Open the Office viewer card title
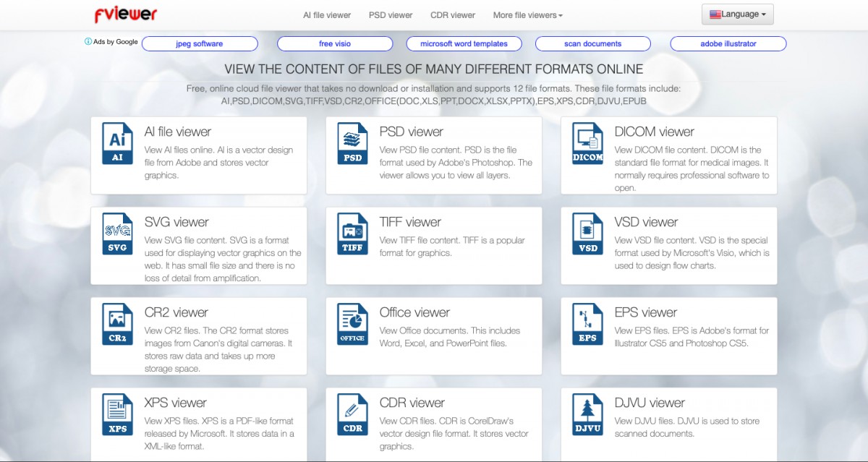The image size is (868, 462). click(414, 312)
